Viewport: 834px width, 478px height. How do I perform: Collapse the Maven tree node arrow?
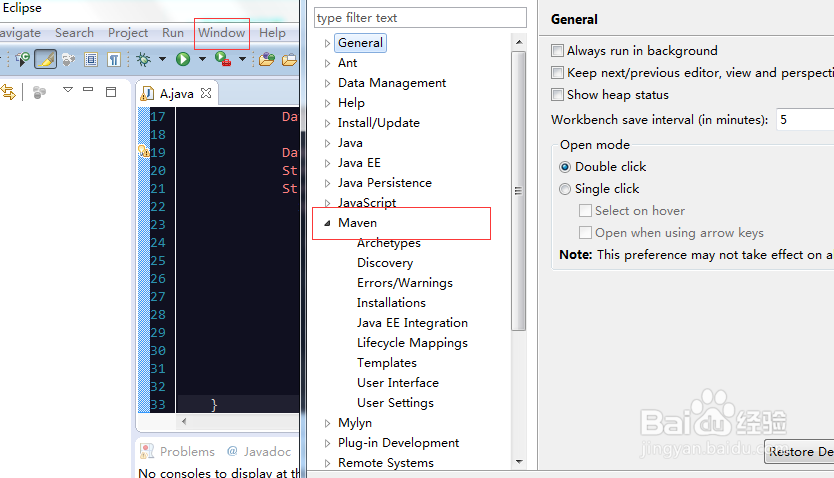(327, 223)
